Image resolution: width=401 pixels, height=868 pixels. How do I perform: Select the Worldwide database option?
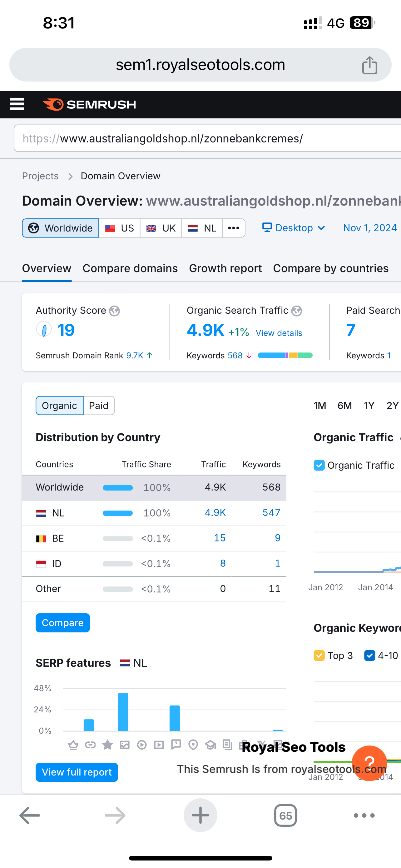point(61,228)
